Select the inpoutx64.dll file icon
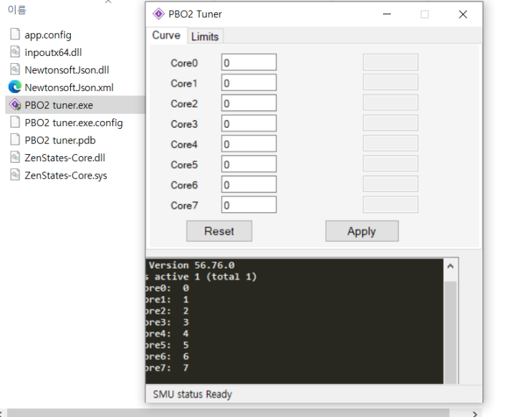 coord(15,52)
